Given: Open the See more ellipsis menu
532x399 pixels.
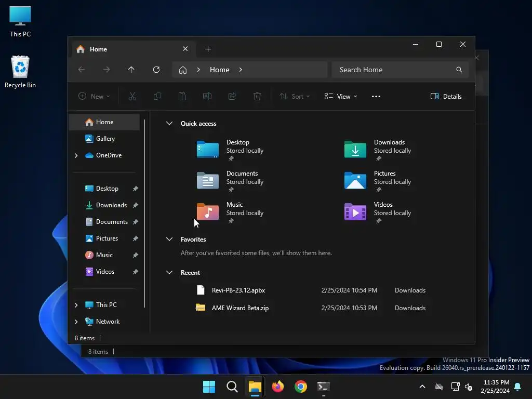Looking at the screenshot, I should point(376,96).
